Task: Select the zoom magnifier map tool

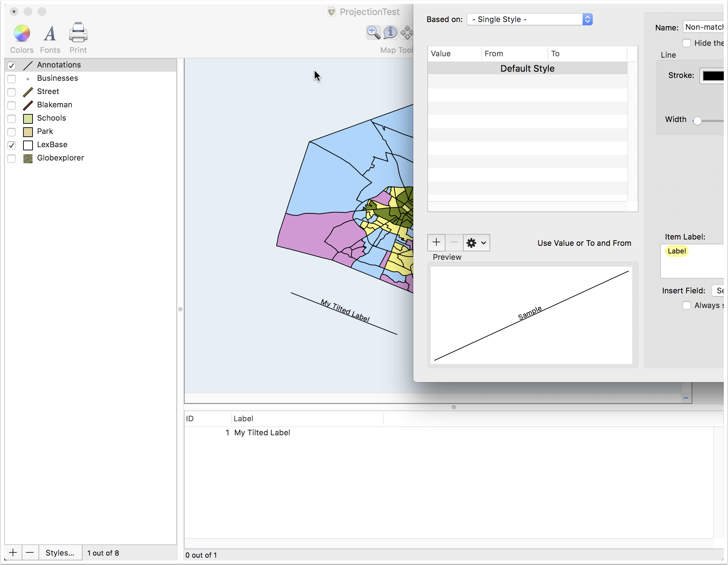Action: tap(373, 33)
